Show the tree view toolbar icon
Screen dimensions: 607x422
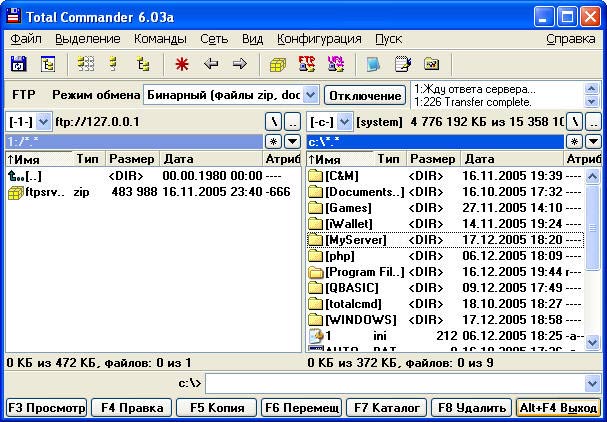[x=143, y=64]
